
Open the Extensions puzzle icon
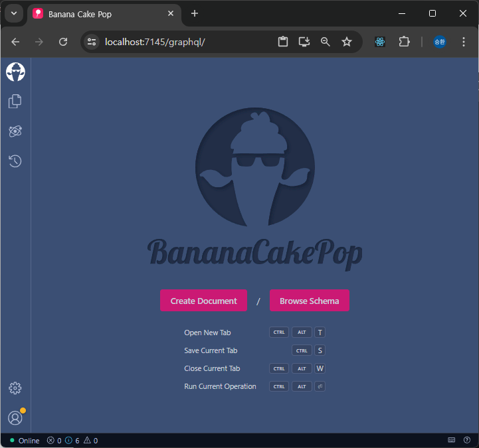[x=404, y=42]
